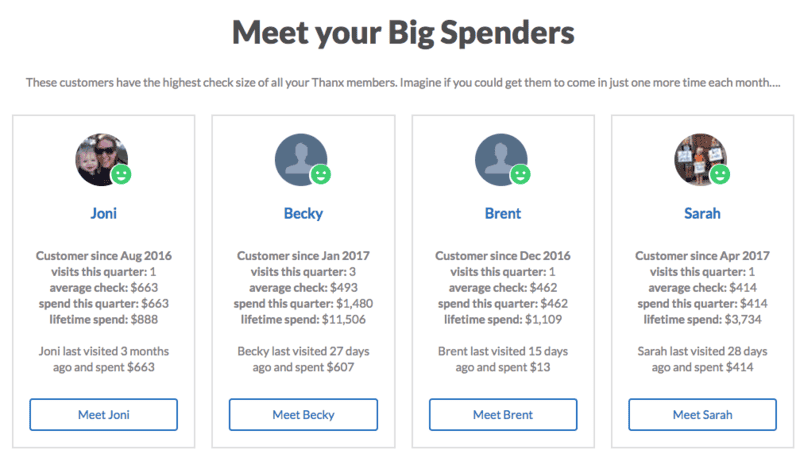Click the Meet Becky button

pyautogui.click(x=303, y=415)
